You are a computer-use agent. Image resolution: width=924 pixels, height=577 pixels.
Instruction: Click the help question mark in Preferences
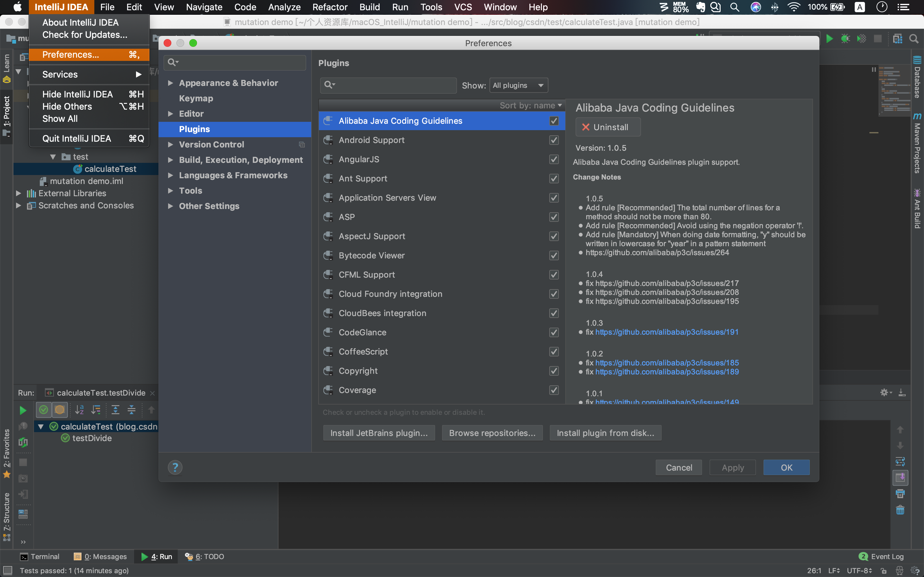click(175, 467)
